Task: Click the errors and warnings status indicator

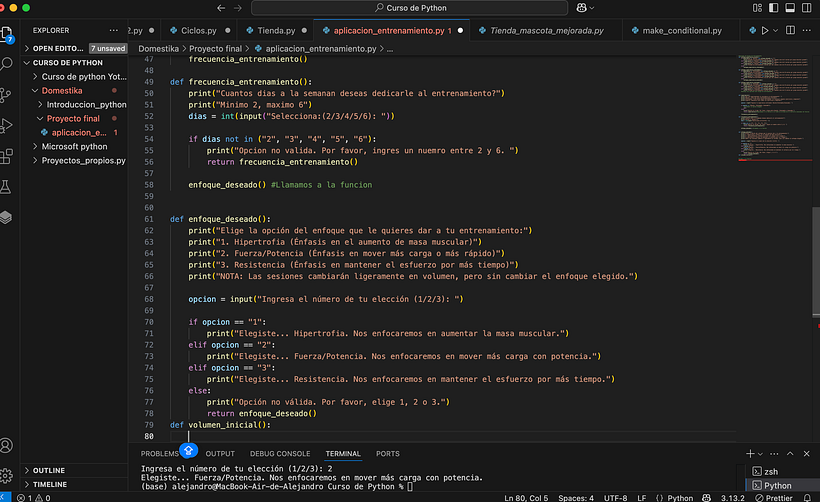Action: [x=34, y=498]
